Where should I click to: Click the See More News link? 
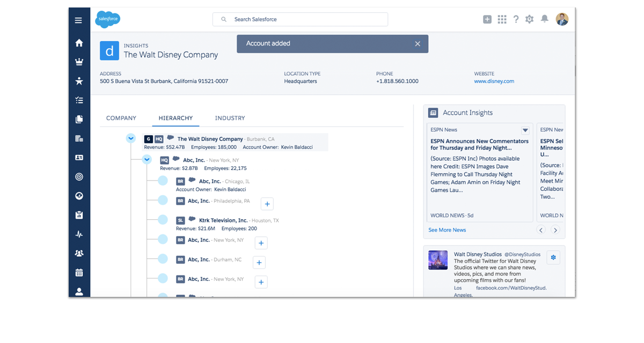[447, 230]
